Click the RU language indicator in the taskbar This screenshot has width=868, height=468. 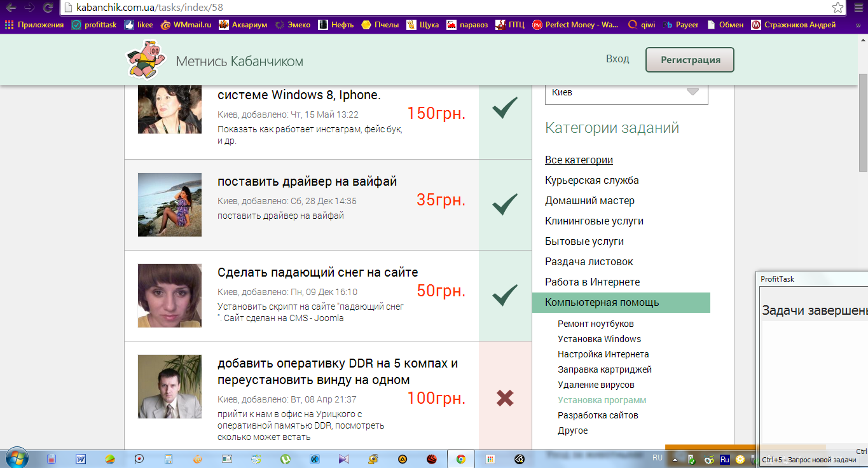pyautogui.click(x=658, y=457)
